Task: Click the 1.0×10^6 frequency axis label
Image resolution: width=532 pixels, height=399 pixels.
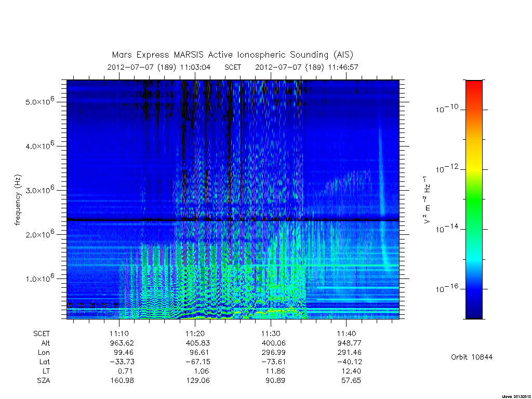Action: [40, 277]
